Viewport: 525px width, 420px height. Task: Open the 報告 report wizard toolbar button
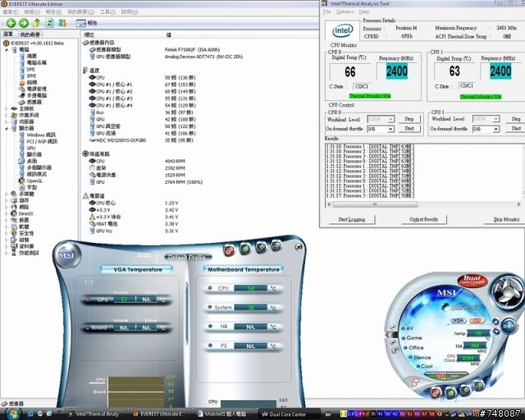[x=86, y=23]
